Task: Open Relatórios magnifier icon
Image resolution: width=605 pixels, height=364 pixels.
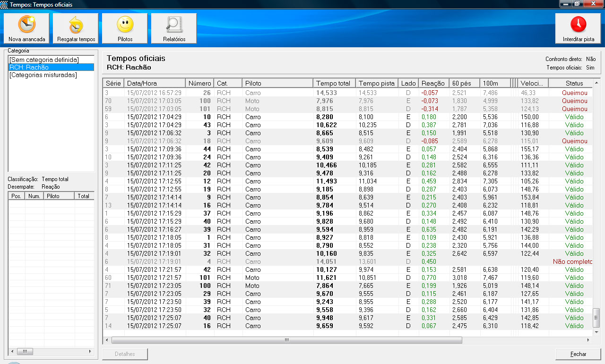Action: point(174,25)
